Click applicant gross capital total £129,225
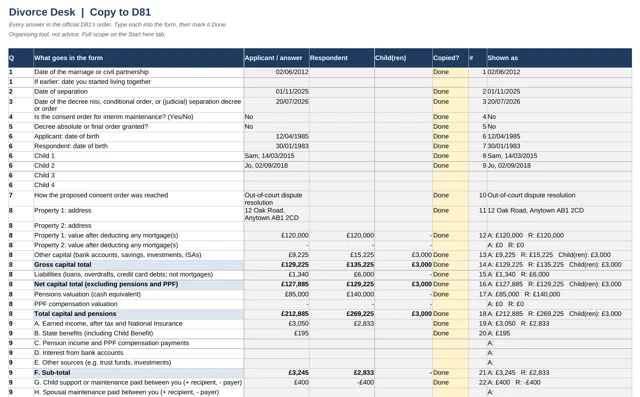 [x=276, y=265]
